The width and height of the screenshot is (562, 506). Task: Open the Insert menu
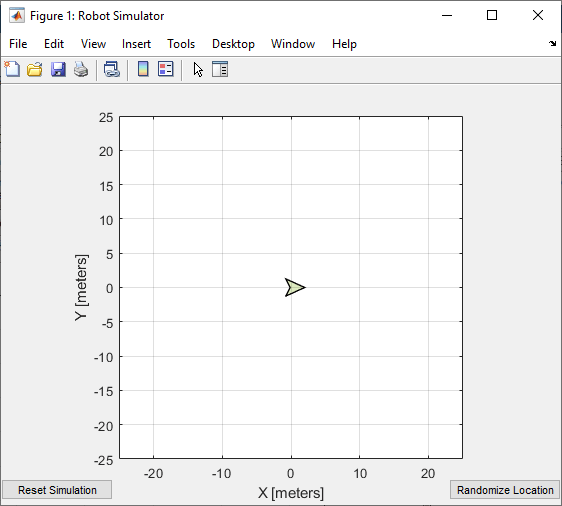(x=136, y=44)
